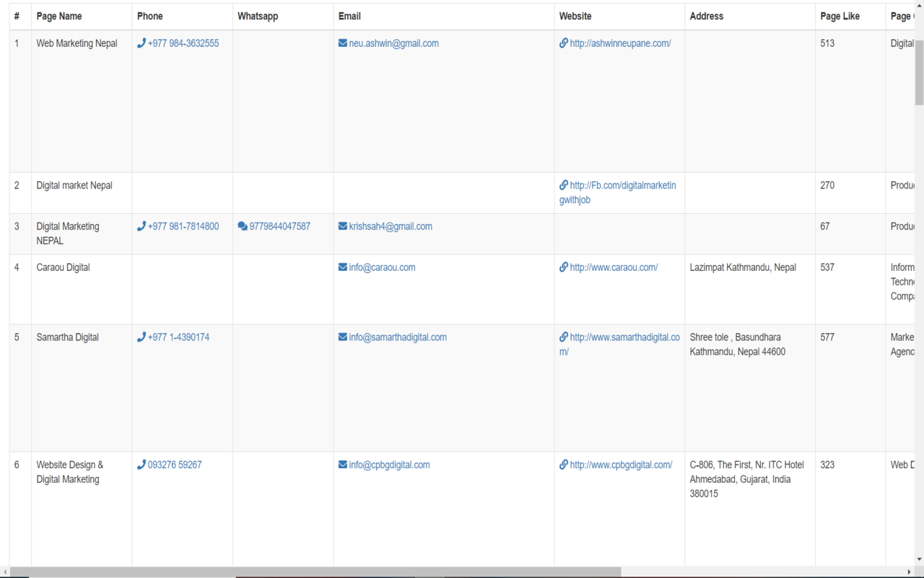The image size is (924, 578).
Task: Click the envelope icon beside info@cpbgdigital.com
Action: point(343,465)
